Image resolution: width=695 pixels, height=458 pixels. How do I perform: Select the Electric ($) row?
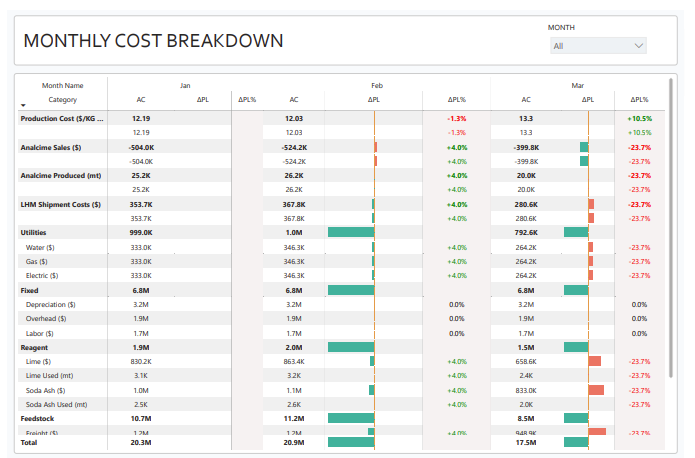pos(341,275)
